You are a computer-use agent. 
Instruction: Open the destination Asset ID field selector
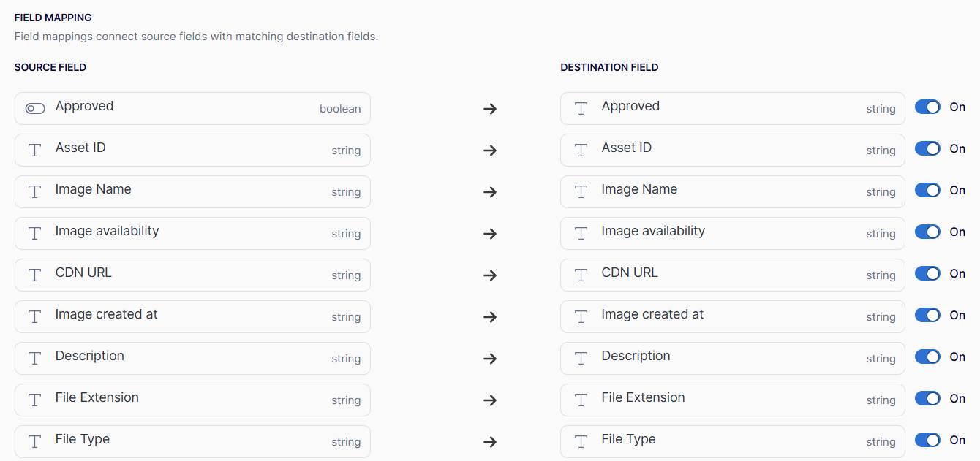[732, 150]
